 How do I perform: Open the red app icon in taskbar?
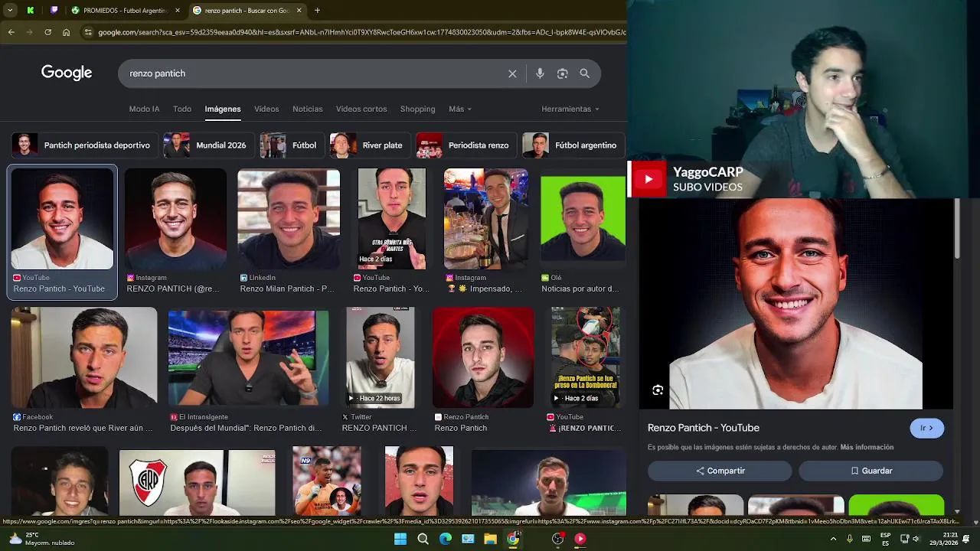[580, 539]
